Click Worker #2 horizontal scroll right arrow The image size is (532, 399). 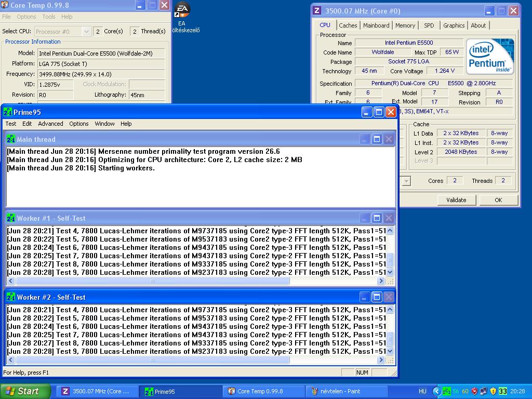pos(381,360)
